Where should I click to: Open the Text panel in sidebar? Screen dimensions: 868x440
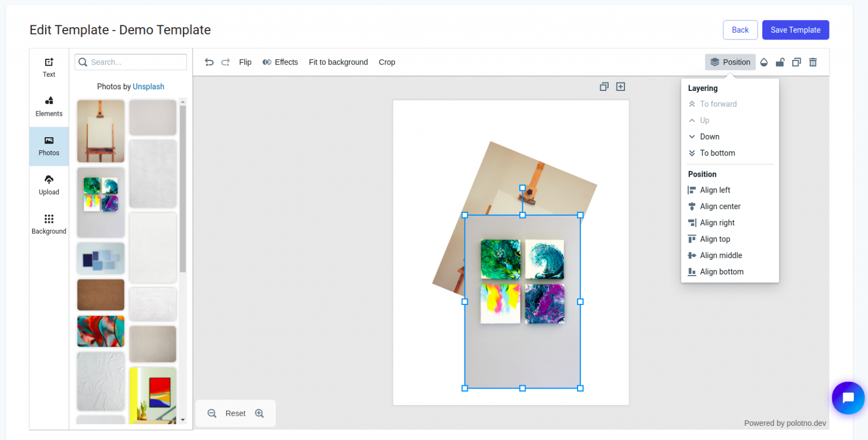coord(49,68)
